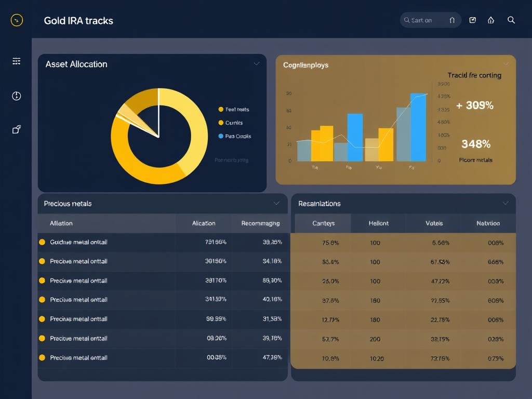Select the Carriers column header
The image size is (532, 399).
323,223
